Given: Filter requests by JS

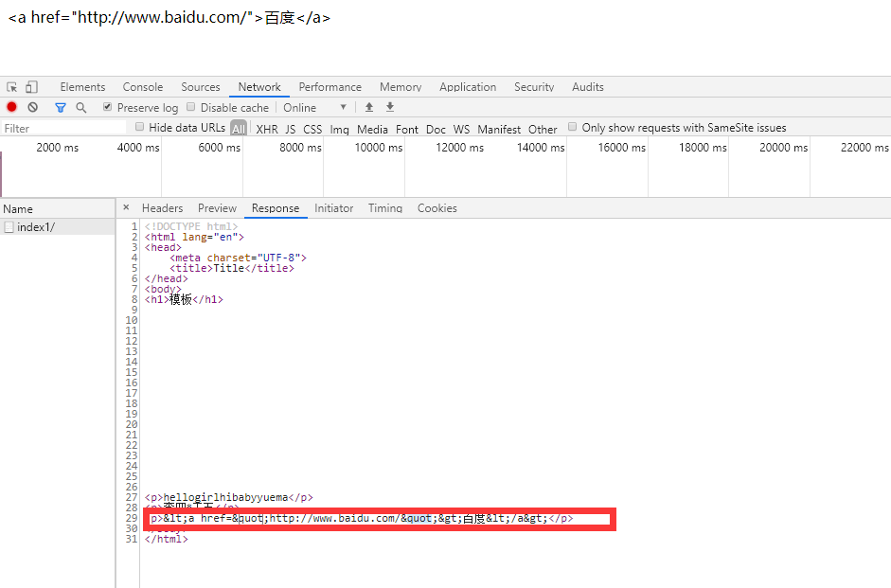Looking at the screenshot, I should click(x=291, y=129).
